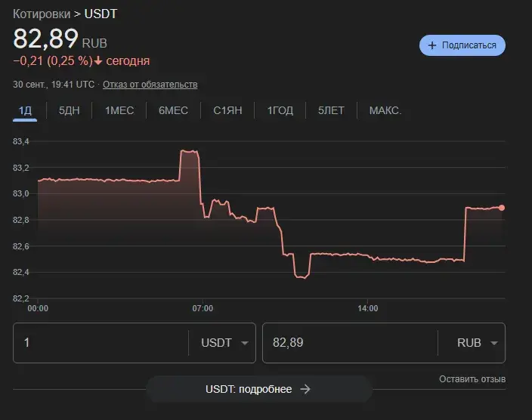Click the 82,4 price axis label
The height and width of the screenshot is (420, 532).
(x=21, y=272)
